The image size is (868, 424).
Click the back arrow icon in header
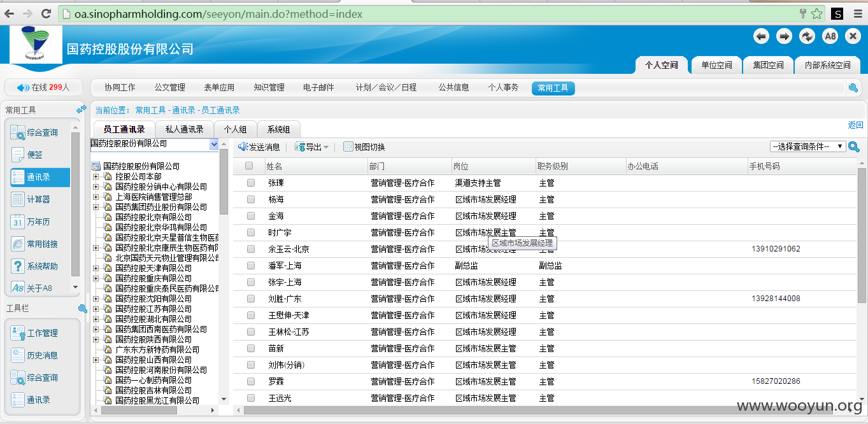tap(761, 36)
